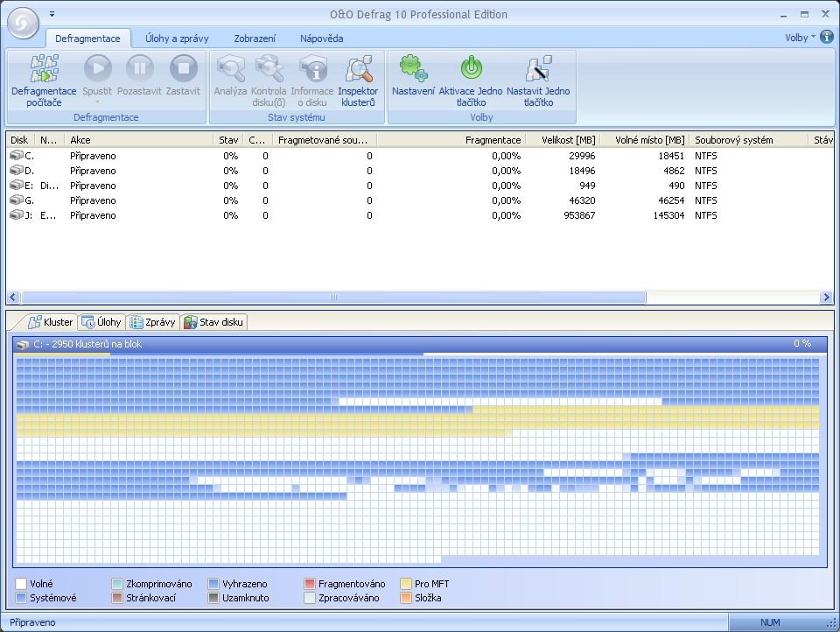Switch to the Stav disku tab
The height and width of the screenshot is (632, 840).
coord(213,321)
